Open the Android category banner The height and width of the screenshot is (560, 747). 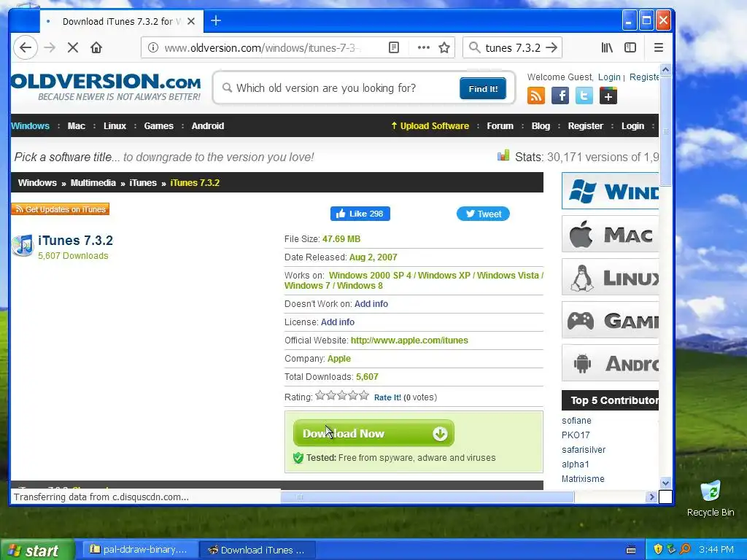coord(611,363)
